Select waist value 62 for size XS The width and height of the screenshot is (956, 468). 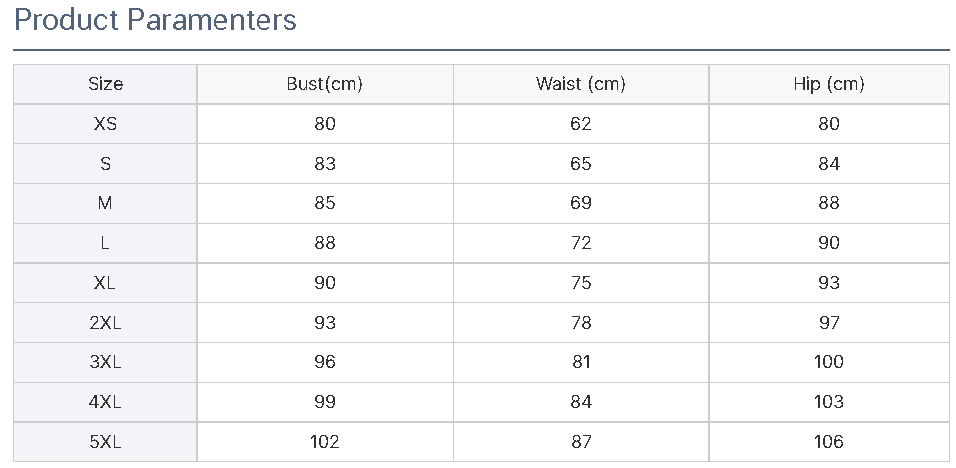pos(581,124)
